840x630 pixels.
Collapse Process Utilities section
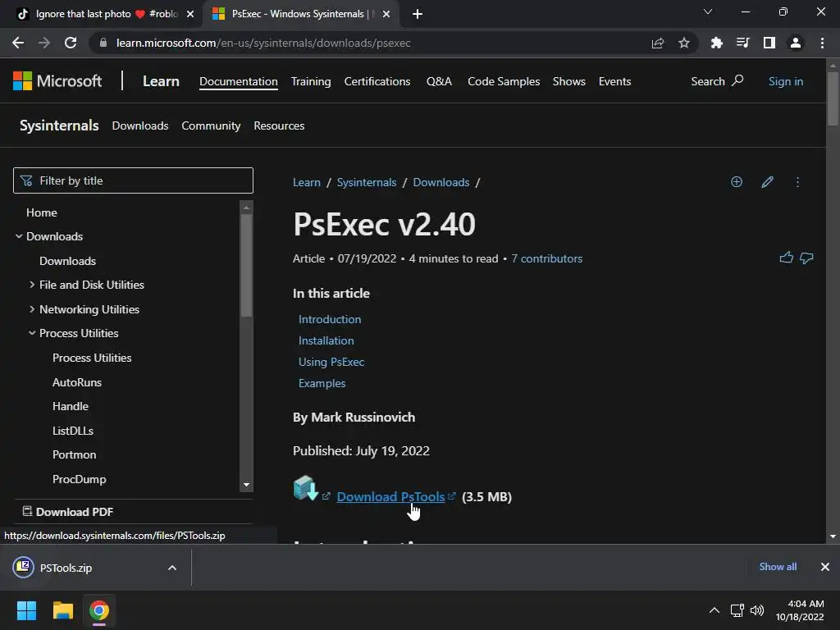(32, 333)
